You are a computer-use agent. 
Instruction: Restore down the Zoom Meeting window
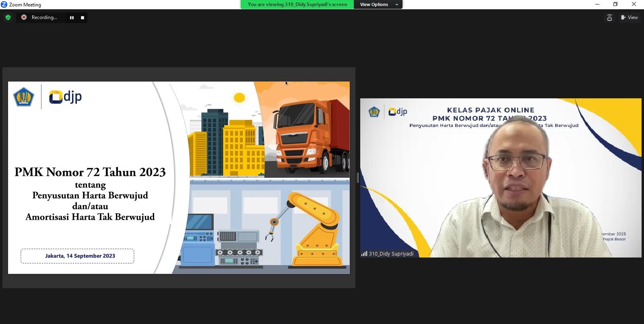pyautogui.click(x=615, y=4)
